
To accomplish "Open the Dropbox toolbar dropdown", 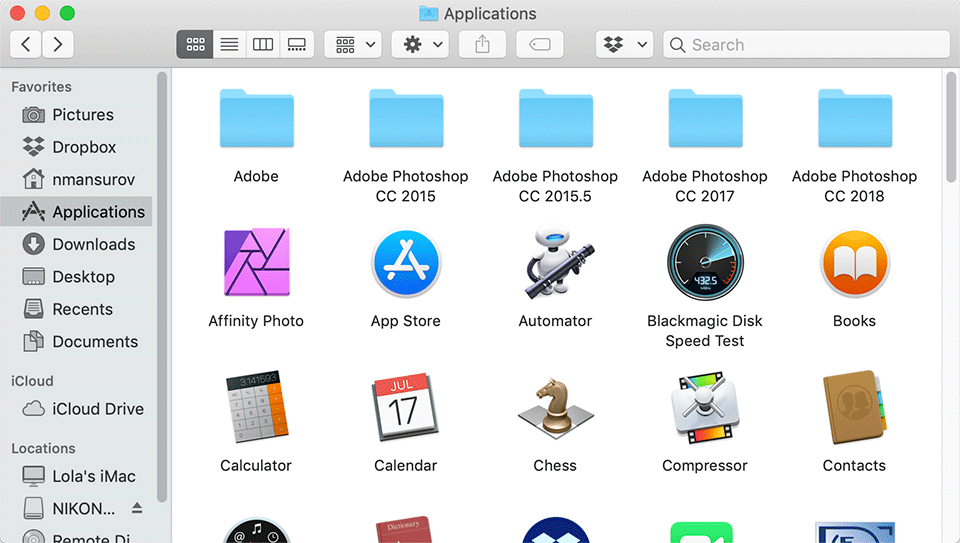I will click(x=624, y=44).
